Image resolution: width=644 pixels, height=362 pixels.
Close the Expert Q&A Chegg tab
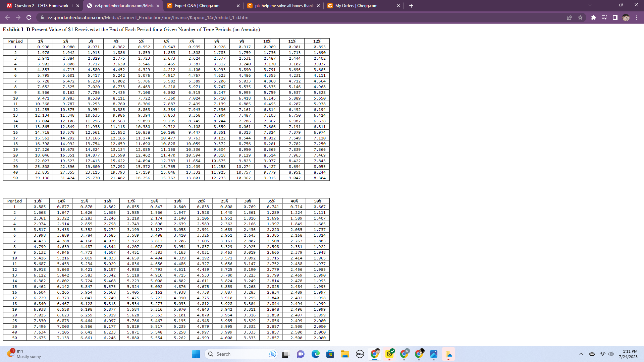click(238, 6)
